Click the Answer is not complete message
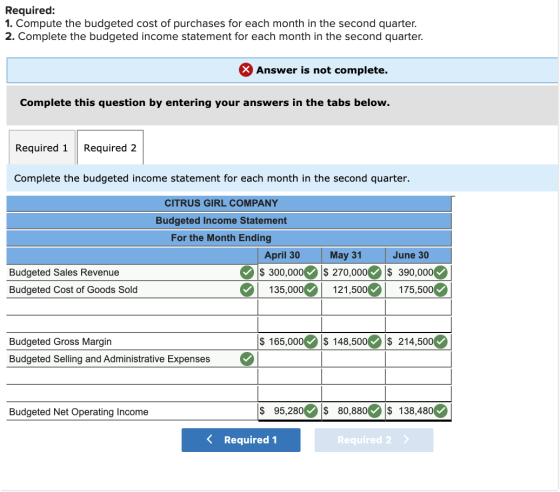The height and width of the screenshot is (492, 560). [x=322, y=70]
